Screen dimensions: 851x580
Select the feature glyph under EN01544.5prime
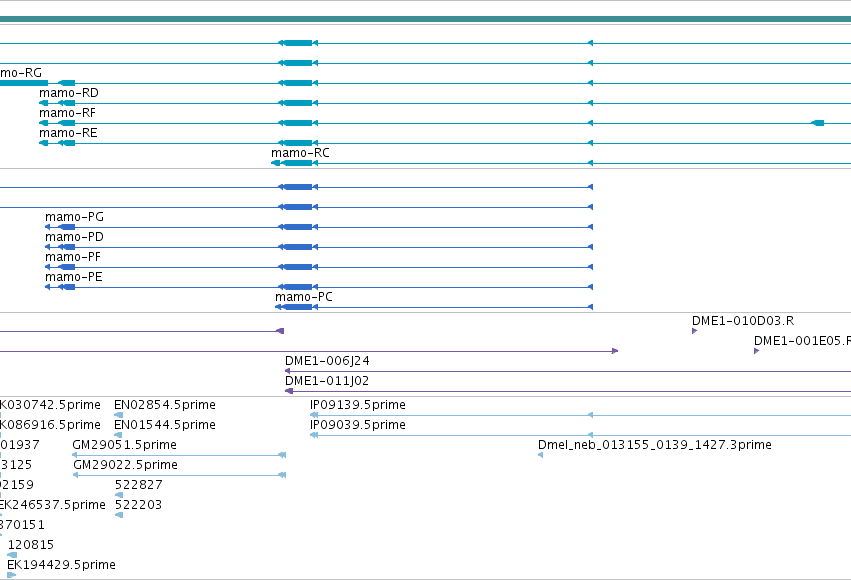118,435
